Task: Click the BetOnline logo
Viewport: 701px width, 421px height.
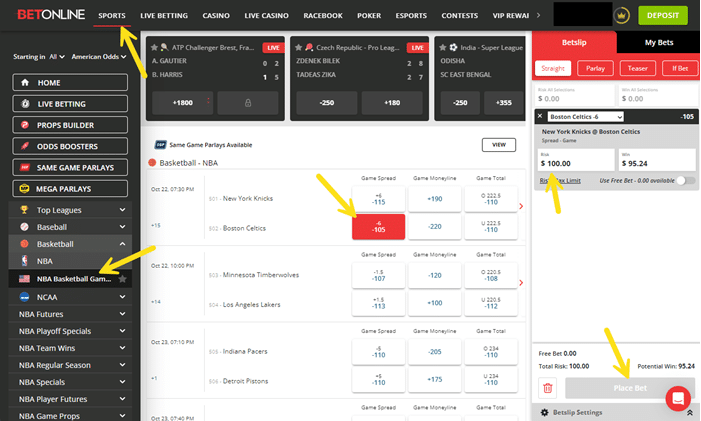Action: (51, 15)
